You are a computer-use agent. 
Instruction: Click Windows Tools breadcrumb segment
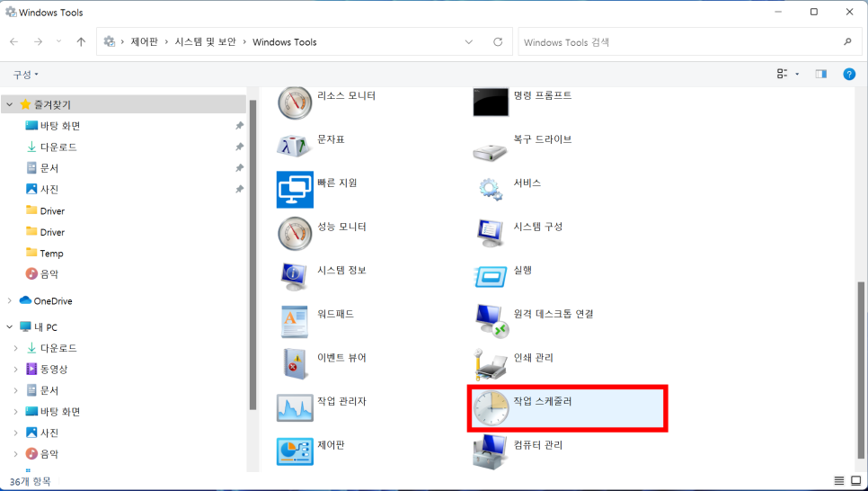tap(285, 42)
